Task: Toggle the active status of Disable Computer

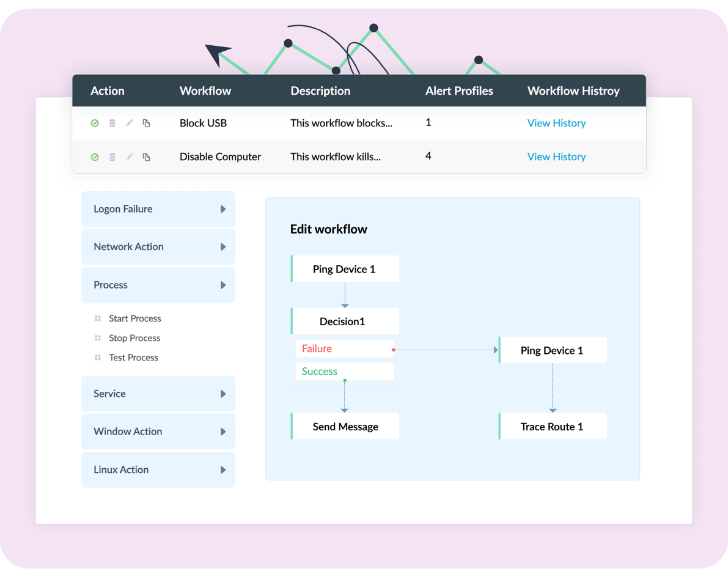Action: tap(95, 156)
